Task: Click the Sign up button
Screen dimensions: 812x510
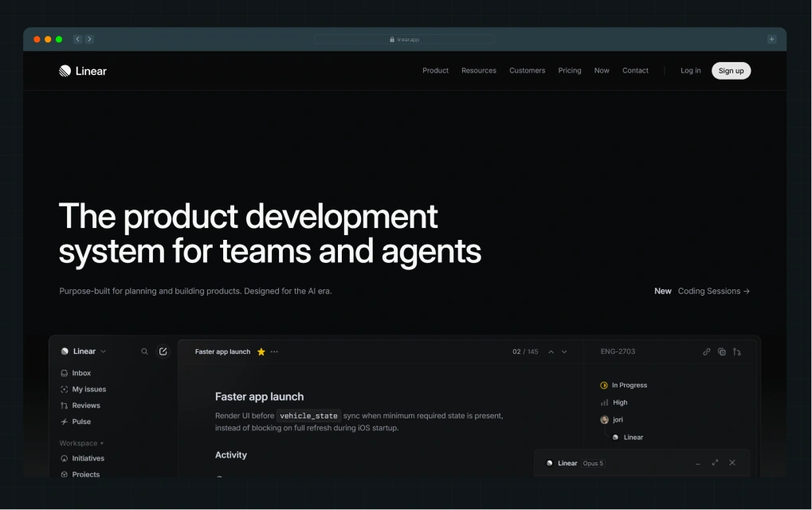Action: tap(732, 71)
